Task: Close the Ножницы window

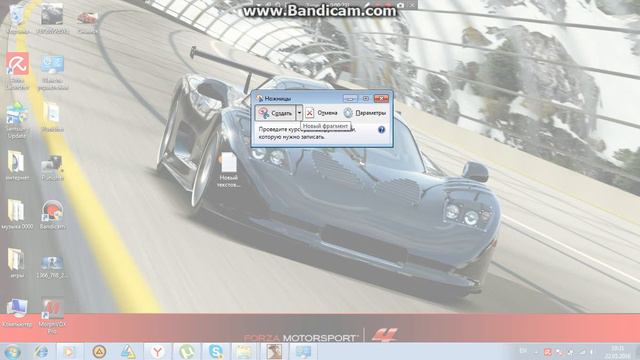Action: point(381,98)
